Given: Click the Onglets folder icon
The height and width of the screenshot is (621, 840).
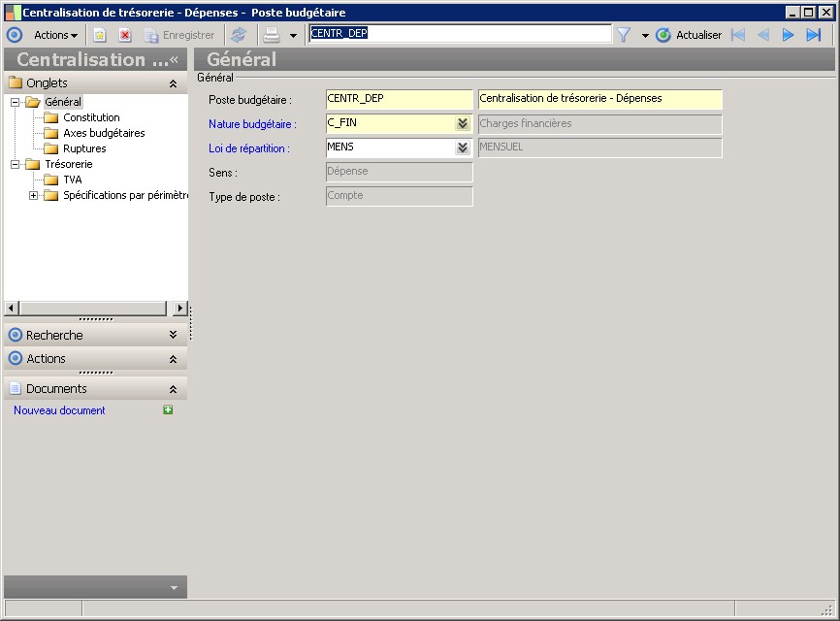Looking at the screenshot, I should click(x=16, y=82).
